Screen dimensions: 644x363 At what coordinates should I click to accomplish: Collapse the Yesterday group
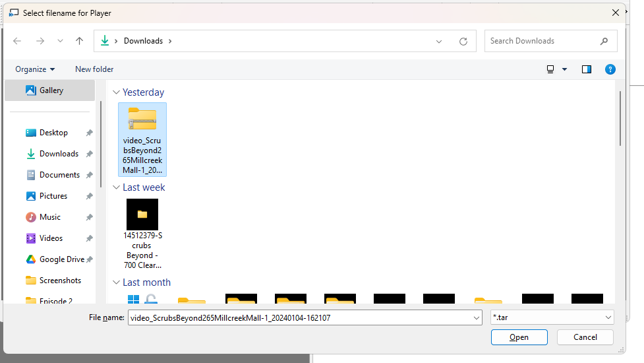tap(116, 92)
